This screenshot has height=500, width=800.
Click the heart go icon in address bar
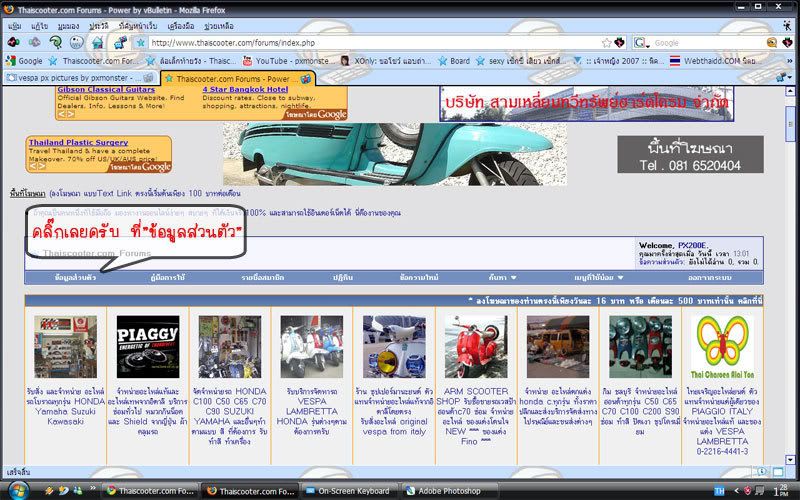619,43
